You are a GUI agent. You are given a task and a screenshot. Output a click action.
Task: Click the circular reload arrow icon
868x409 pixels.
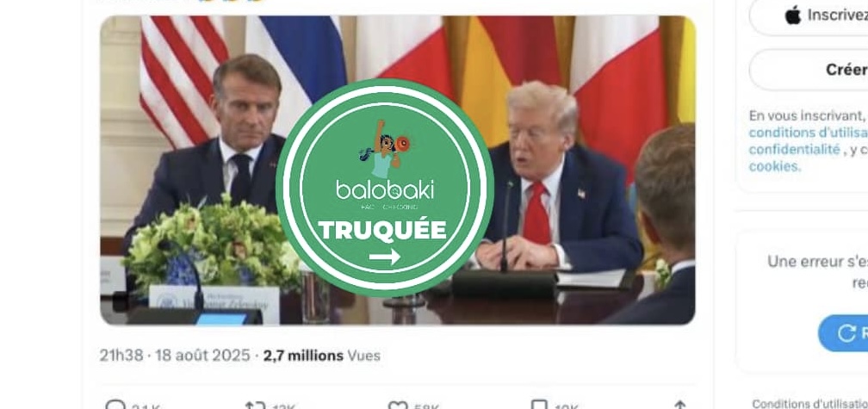coord(846,333)
